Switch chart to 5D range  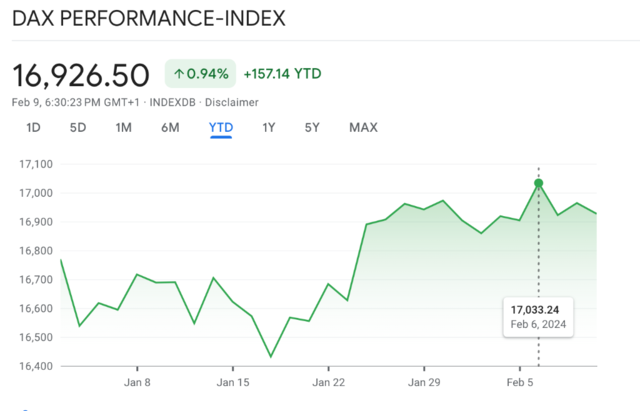[78, 128]
